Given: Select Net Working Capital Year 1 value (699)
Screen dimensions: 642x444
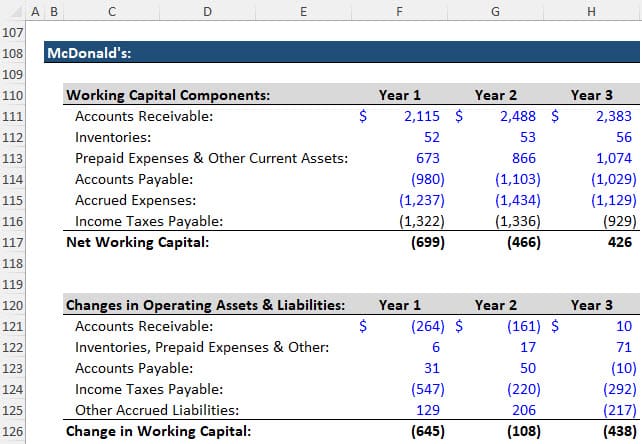Looking at the screenshot, I should point(428,242).
